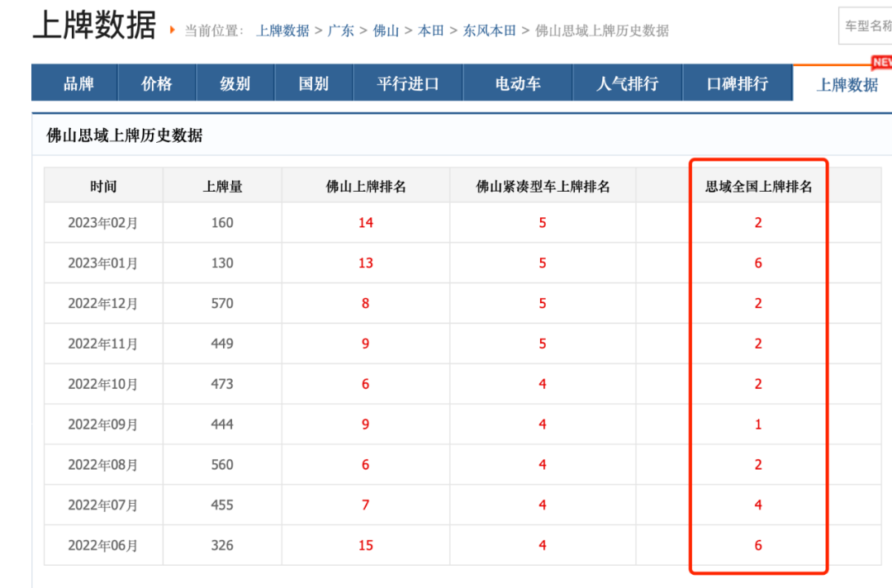Click the 思域全国上牌排名 column header
The image size is (892, 588).
[x=758, y=186]
